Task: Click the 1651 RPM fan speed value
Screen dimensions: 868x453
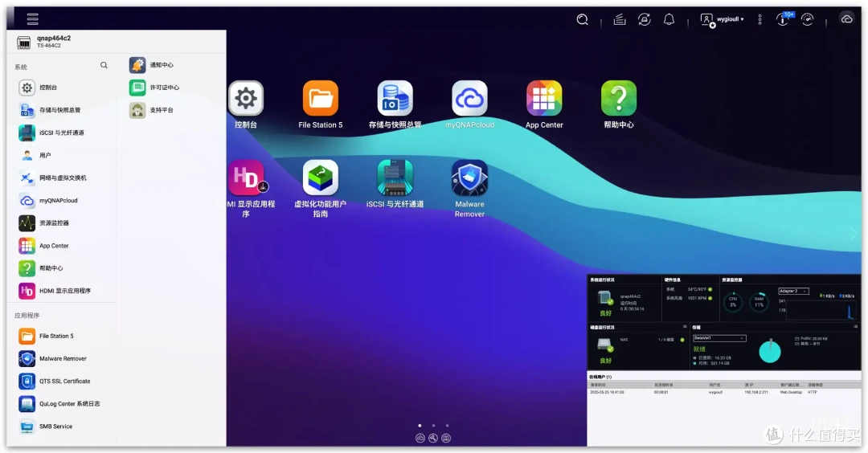Action: [696, 298]
